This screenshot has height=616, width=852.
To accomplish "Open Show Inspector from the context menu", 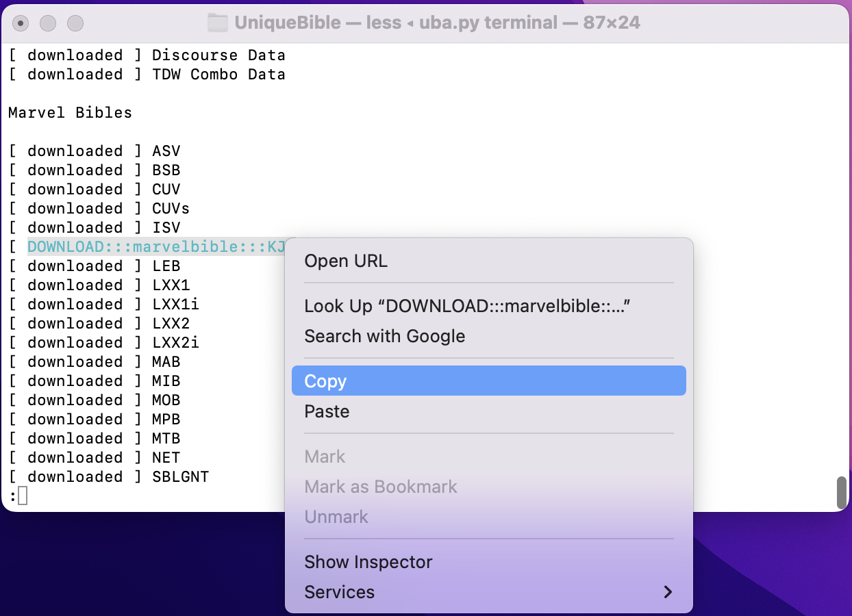I will coord(488,562).
